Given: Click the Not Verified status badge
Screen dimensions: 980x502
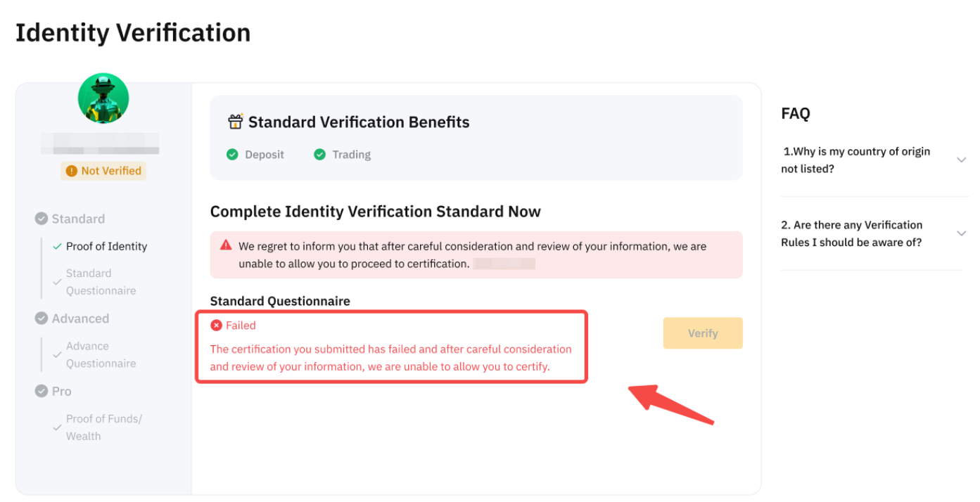Looking at the screenshot, I should coord(103,171).
